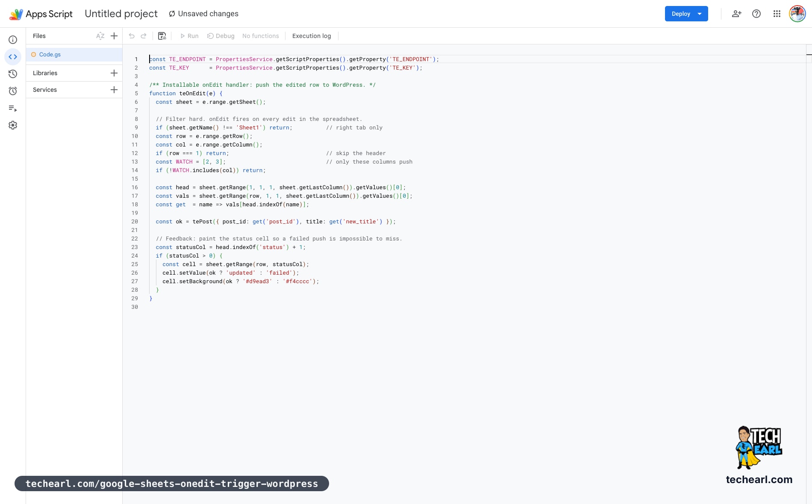This screenshot has width=812, height=504.
Task: Open the project Overview icon
Action: [13, 40]
